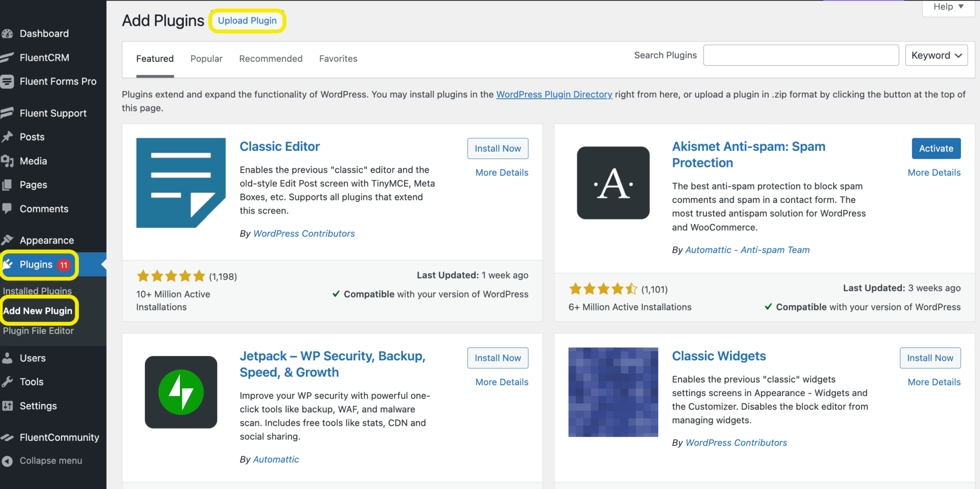Click the Plugins plug icon
Viewport: 980px width, 489px height.
[8, 264]
